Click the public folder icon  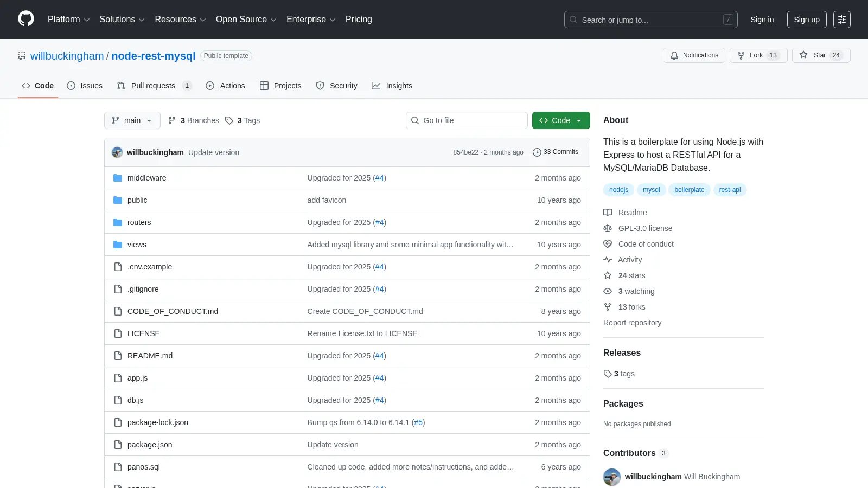[x=118, y=200]
